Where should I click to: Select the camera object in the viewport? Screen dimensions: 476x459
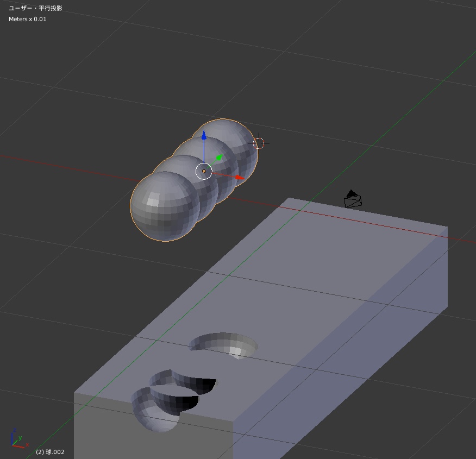(x=353, y=199)
